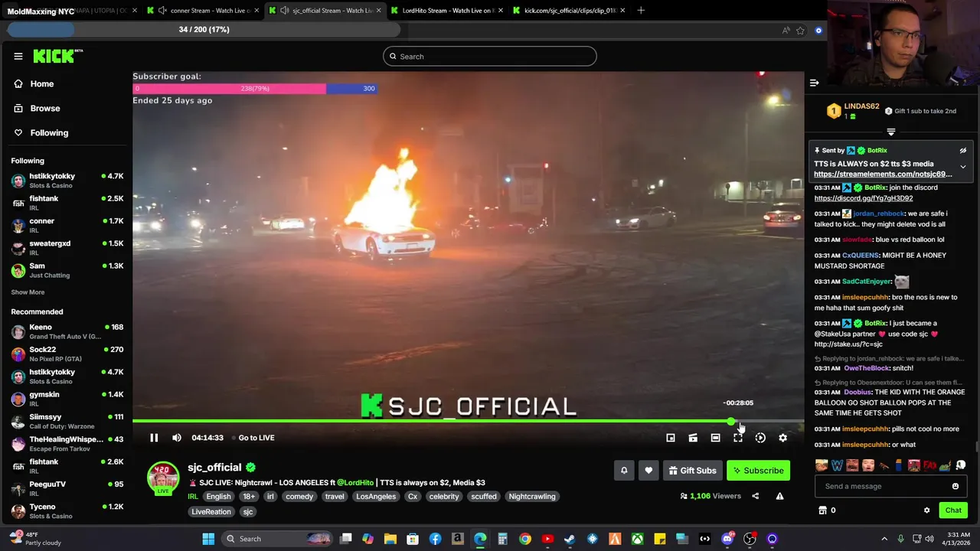Screen dimensions: 980x551
Task: Toggle theater mode in the player
Action: (715, 438)
